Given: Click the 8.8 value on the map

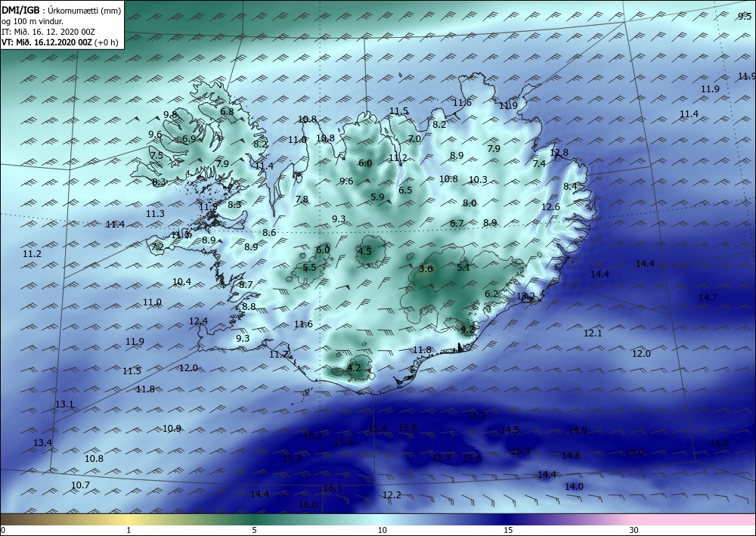Looking at the screenshot, I should click(x=249, y=306).
